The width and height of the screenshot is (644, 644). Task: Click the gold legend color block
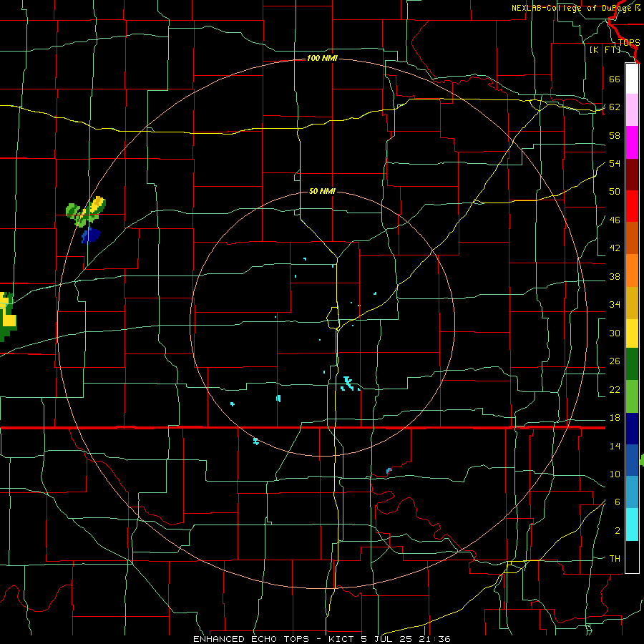pos(632,303)
